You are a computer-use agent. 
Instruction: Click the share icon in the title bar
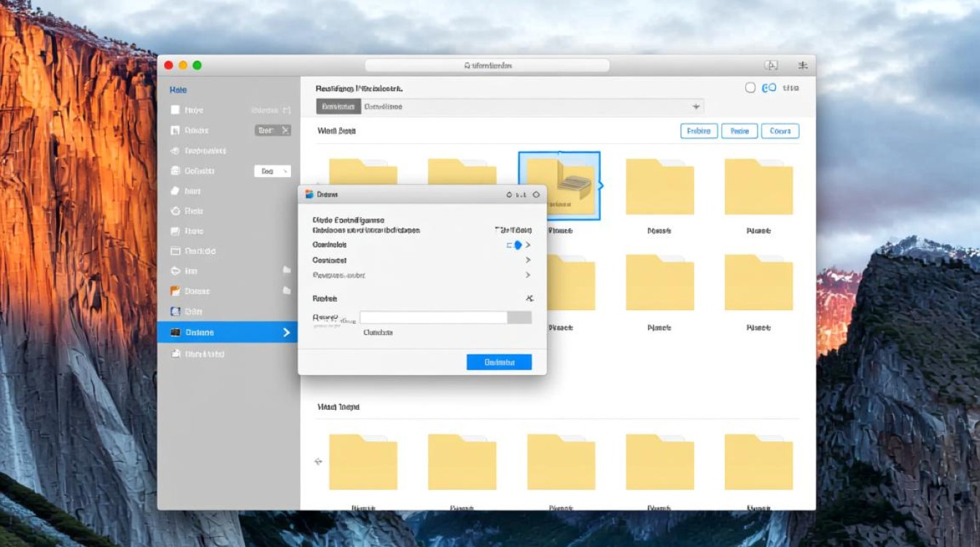(771, 66)
